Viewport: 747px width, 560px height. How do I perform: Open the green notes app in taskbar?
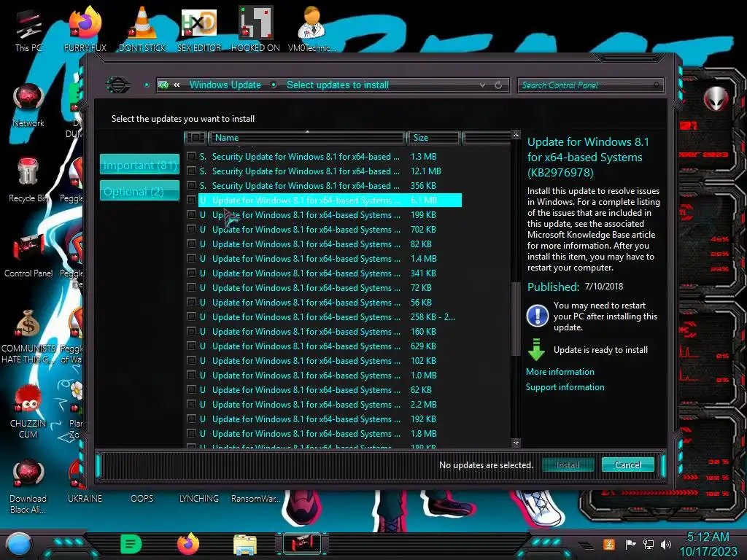[x=131, y=544]
